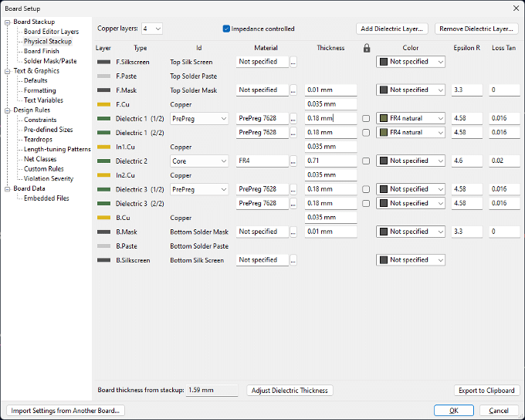Select Board Editor Layers in tree
Screen dimensions: 525x420
click(x=51, y=32)
